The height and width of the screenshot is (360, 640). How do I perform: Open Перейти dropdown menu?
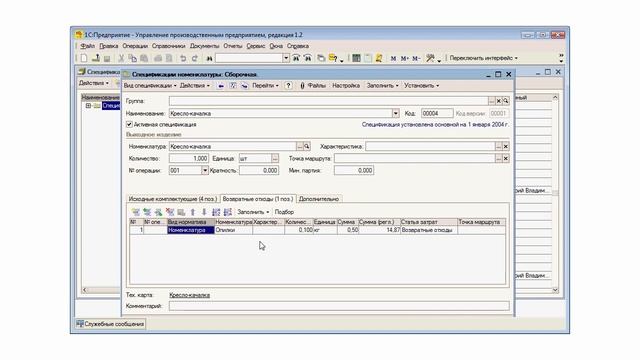point(265,86)
